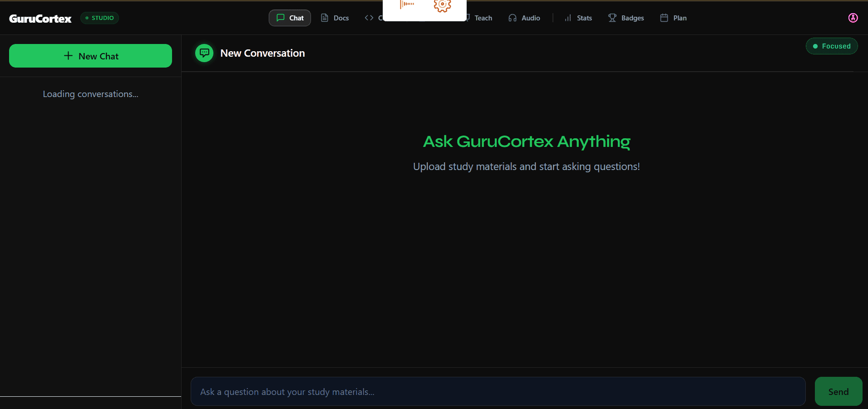Go to the Audio tab

tap(524, 18)
